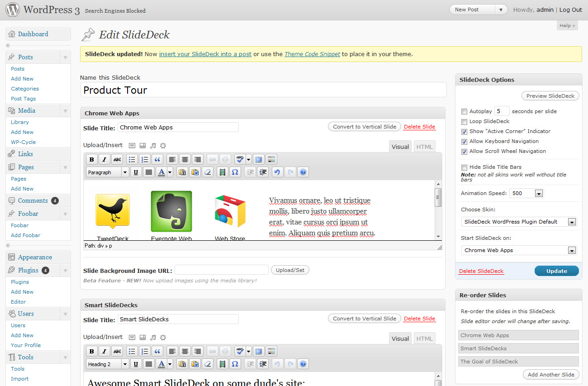Open Heading 2 format dropdown in Smart SlideDecks editor
The image size is (588, 386).
108,364
